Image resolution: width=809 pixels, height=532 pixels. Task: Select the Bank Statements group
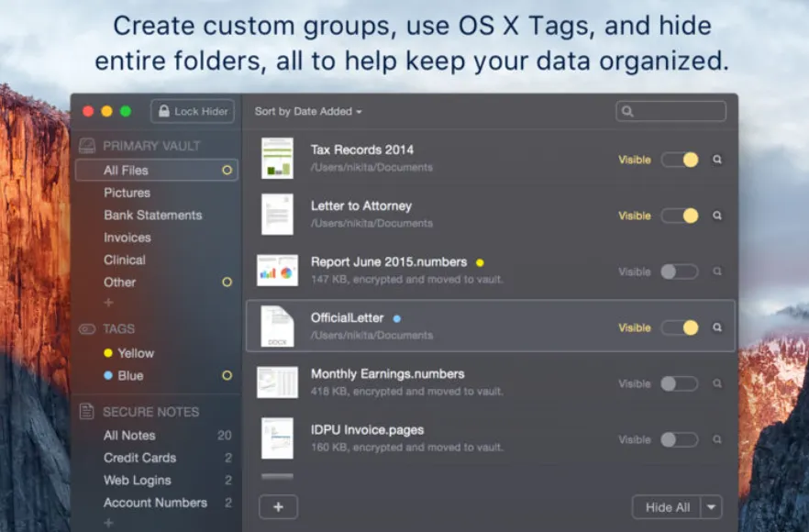pos(152,216)
